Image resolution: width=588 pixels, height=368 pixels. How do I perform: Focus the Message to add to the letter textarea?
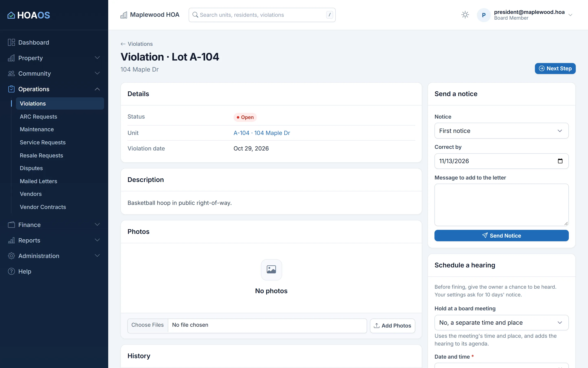[501, 205]
